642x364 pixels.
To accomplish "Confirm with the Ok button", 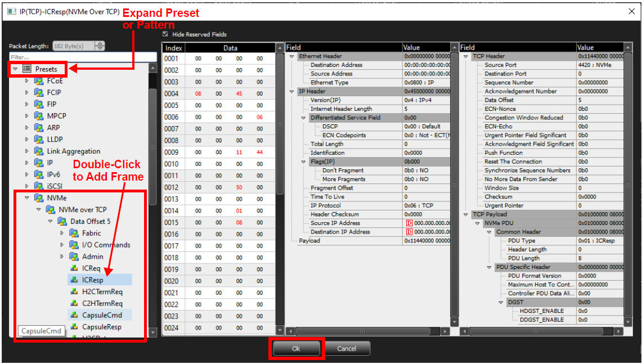I will [x=296, y=348].
